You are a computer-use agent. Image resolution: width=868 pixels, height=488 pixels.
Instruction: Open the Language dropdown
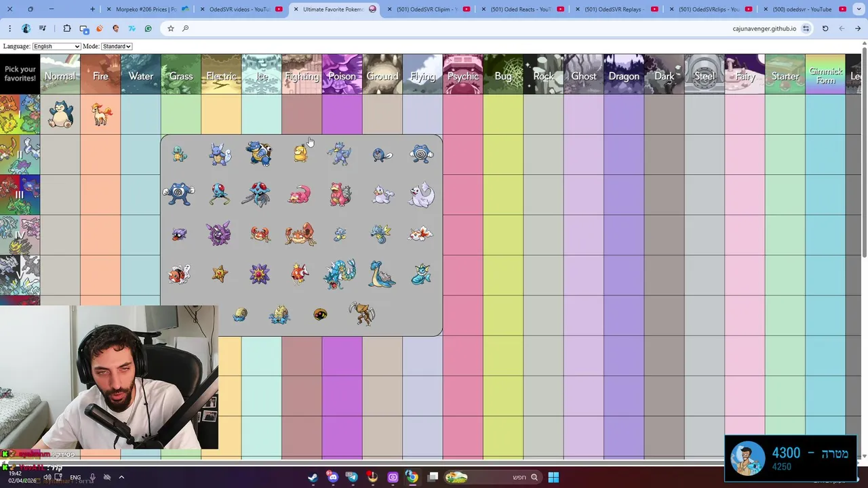tap(56, 46)
